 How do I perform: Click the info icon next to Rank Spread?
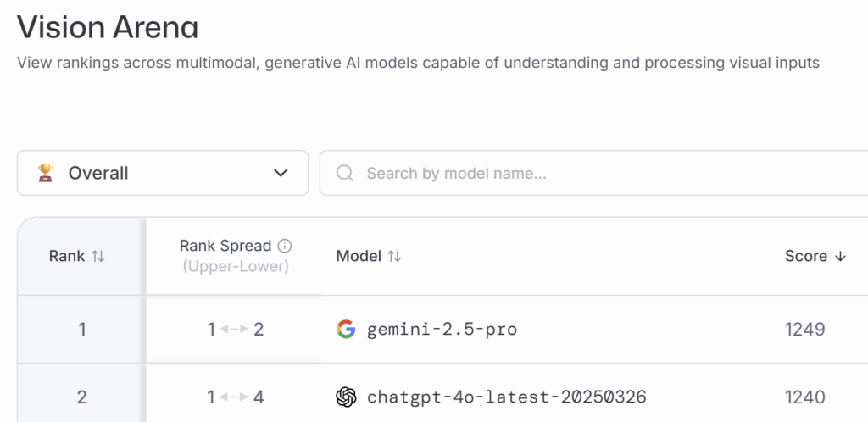click(285, 246)
